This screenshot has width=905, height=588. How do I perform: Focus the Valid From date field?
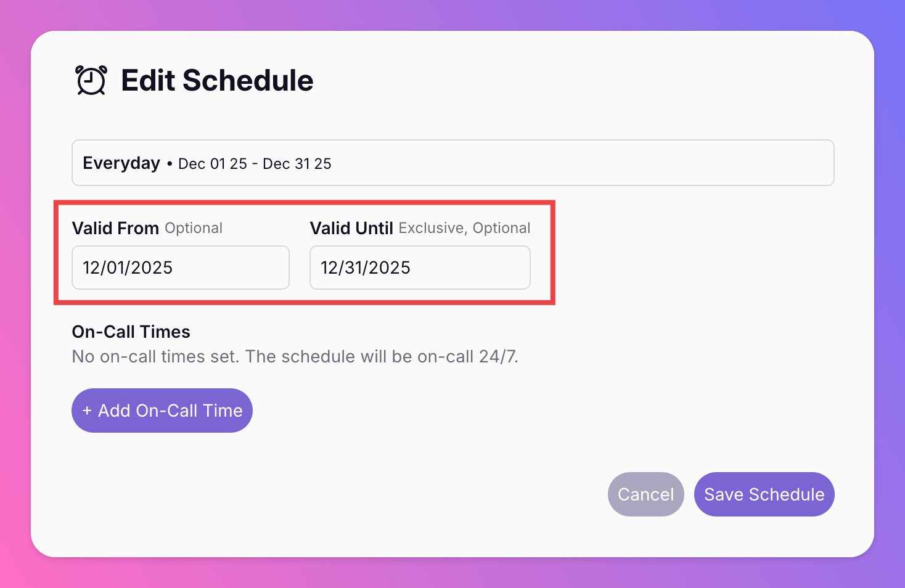point(180,267)
